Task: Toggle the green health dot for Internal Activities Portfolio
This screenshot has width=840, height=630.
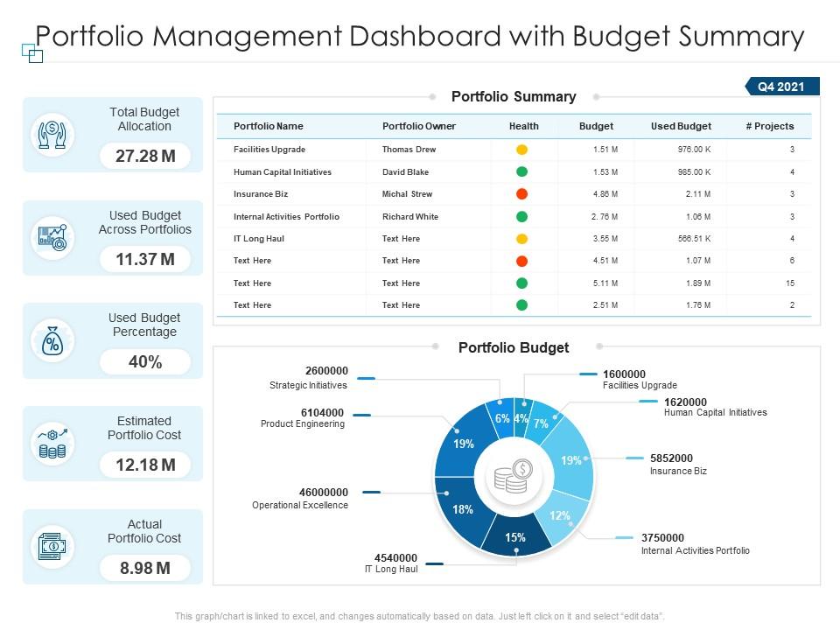Action: pos(522,216)
